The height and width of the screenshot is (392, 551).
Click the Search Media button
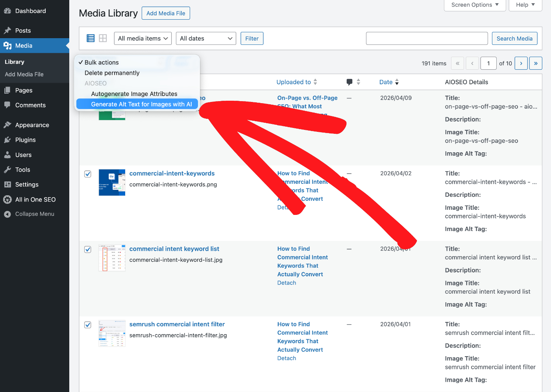click(x=514, y=39)
